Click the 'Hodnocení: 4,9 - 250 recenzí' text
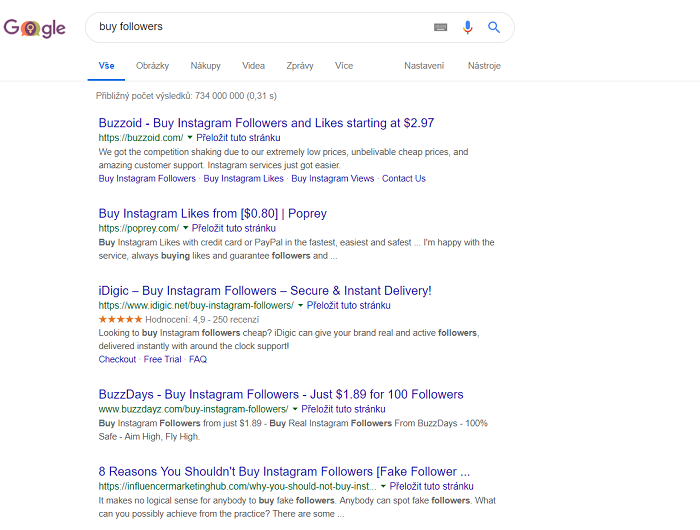Viewport: 700px width, 530px height. (x=202, y=320)
